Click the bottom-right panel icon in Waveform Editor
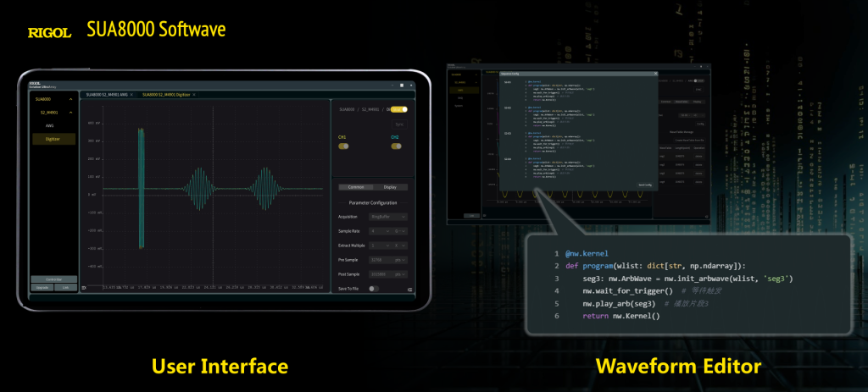The width and height of the screenshot is (868, 392). click(707, 217)
